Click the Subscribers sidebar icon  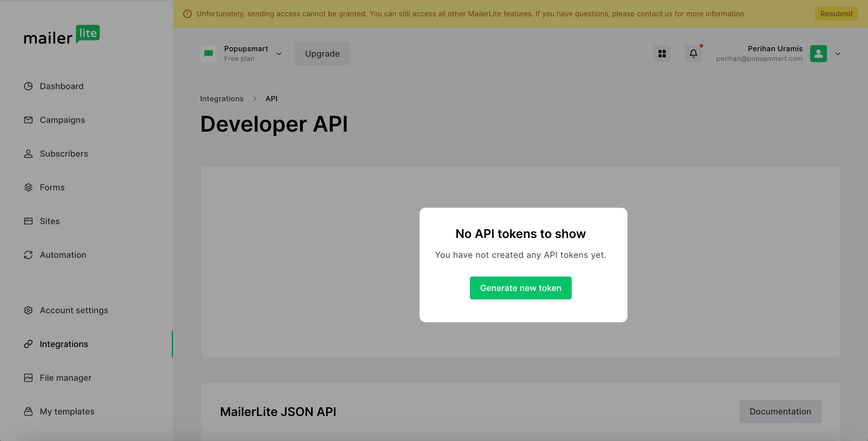pyautogui.click(x=27, y=154)
